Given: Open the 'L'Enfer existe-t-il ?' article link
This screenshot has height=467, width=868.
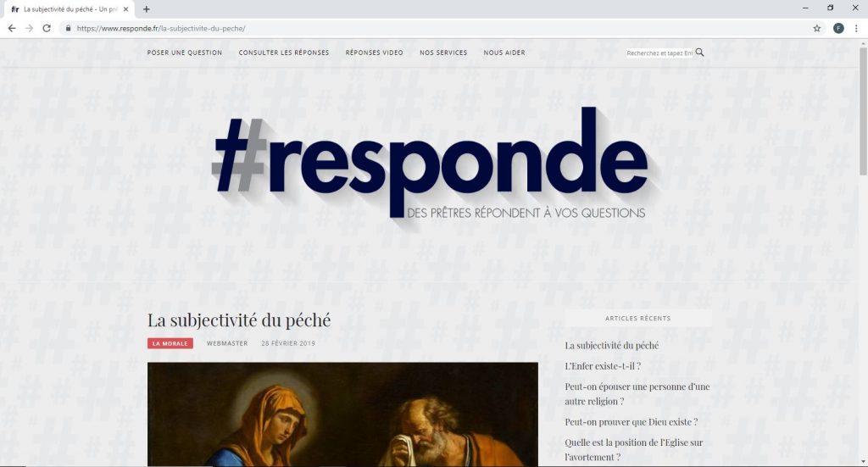Looking at the screenshot, I should pos(603,366).
